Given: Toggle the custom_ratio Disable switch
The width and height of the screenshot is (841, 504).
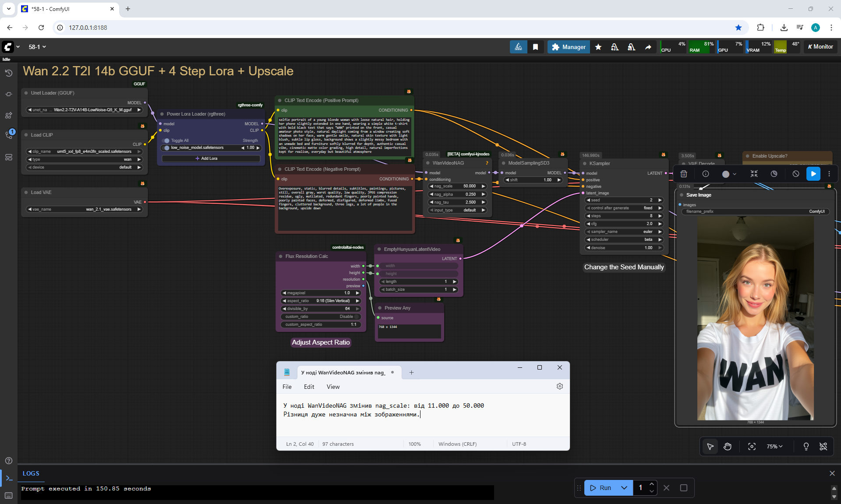Looking at the screenshot, I should pyautogui.click(x=357, y=317).
